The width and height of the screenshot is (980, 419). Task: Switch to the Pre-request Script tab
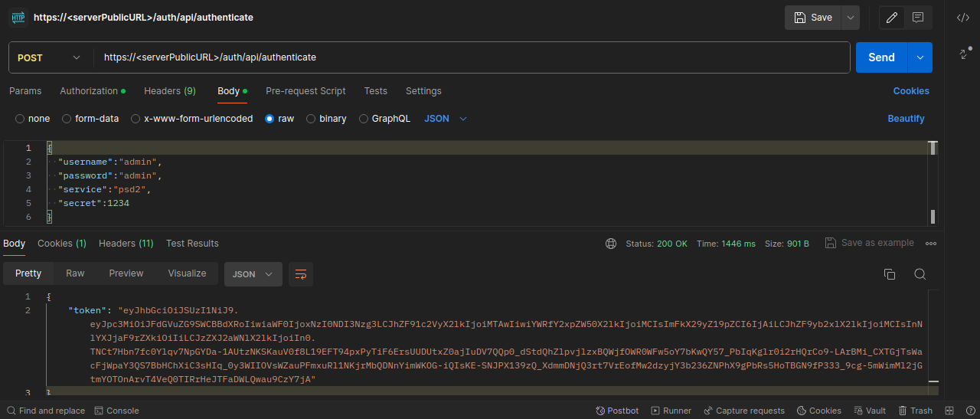(x=305, y=90)
